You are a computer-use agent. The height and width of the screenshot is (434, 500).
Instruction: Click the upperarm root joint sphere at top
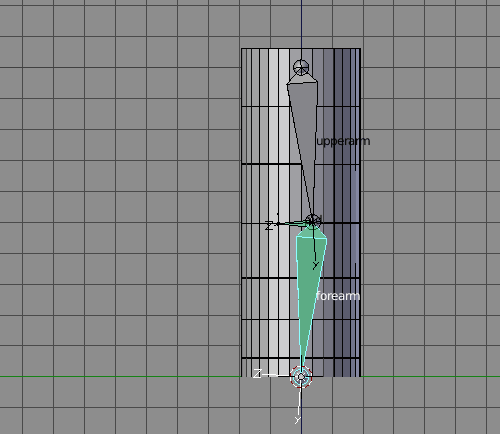click(301, 67)
